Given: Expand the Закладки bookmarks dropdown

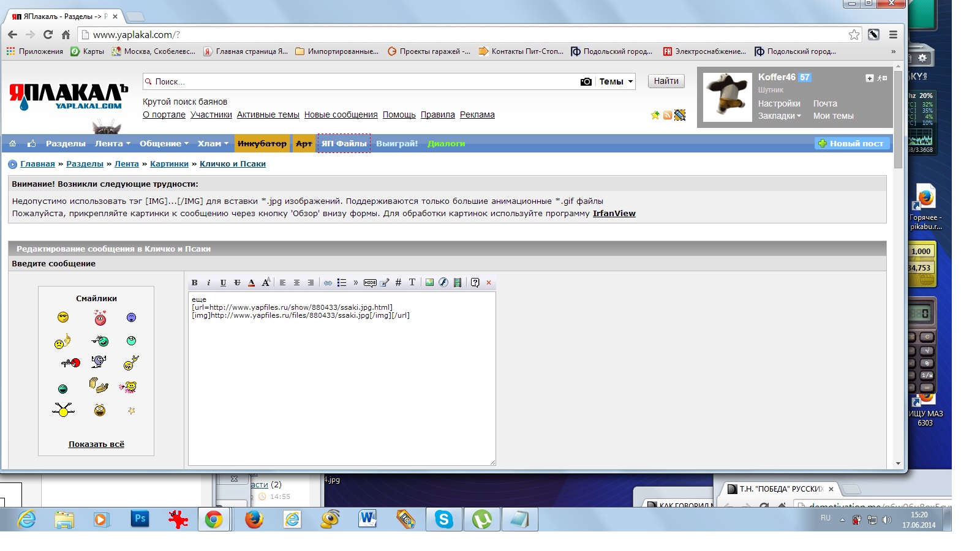Looking at the screenshot, I should point(779,116).
